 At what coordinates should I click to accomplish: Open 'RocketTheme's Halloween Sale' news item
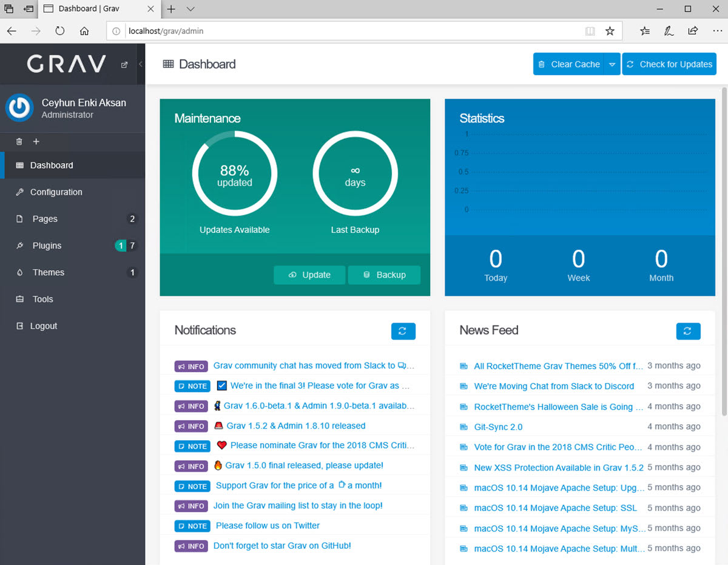coord(558,407)
